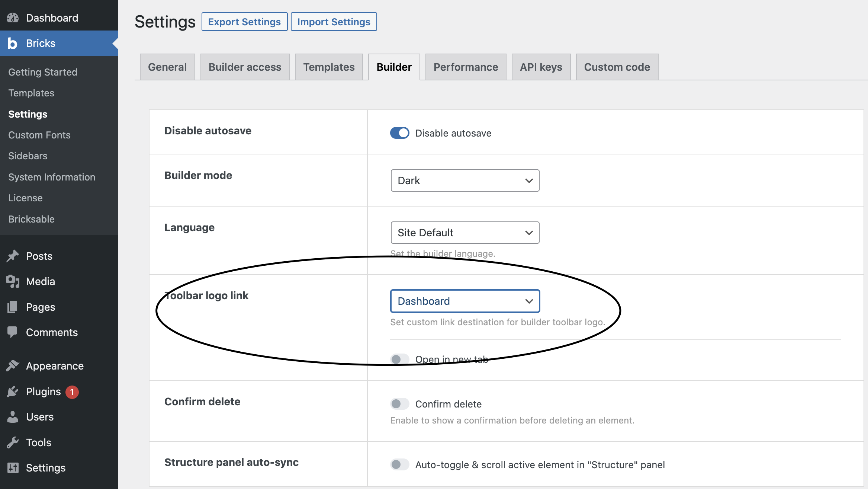Click the Bricks logo icon
Screen dimensions: 868x489
pos(13,43)
